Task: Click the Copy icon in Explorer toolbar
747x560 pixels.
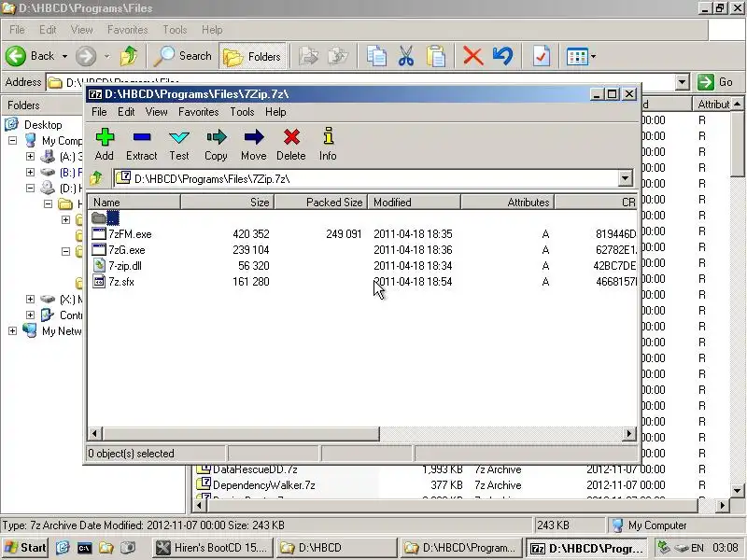Action: click(x=376, y=56)
